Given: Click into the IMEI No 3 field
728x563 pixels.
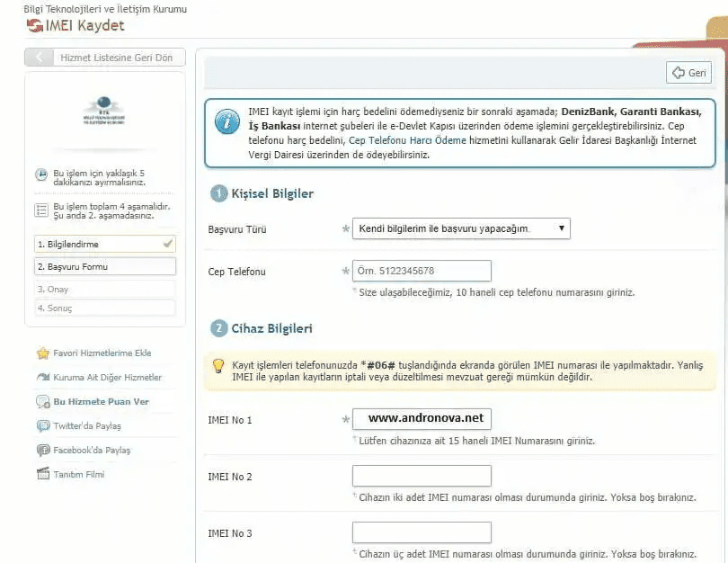Looking at the screenshot, I should coord(422,532).
